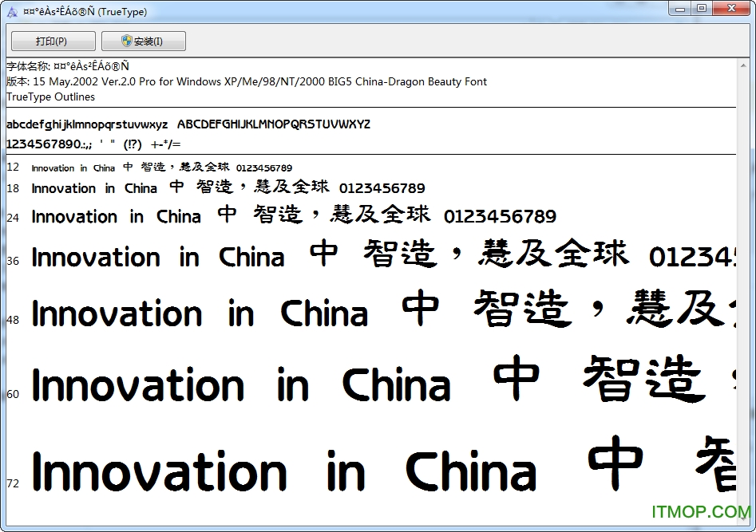Click the TrueType Outlines label
The width and height of the screenshot is (756, 532).
[x=49, y=97]
